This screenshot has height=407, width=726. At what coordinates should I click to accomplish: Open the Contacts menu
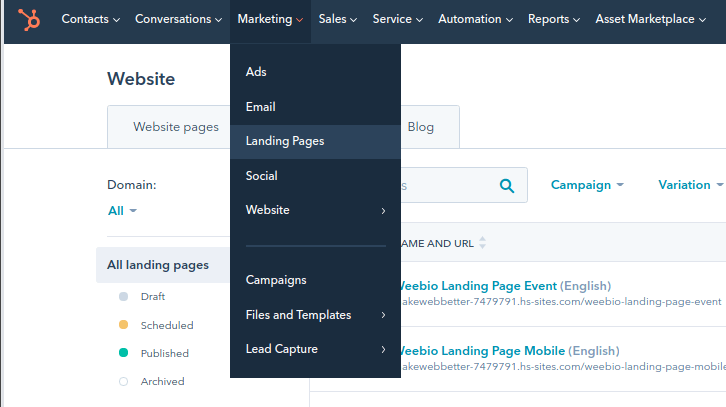(90, 19)
